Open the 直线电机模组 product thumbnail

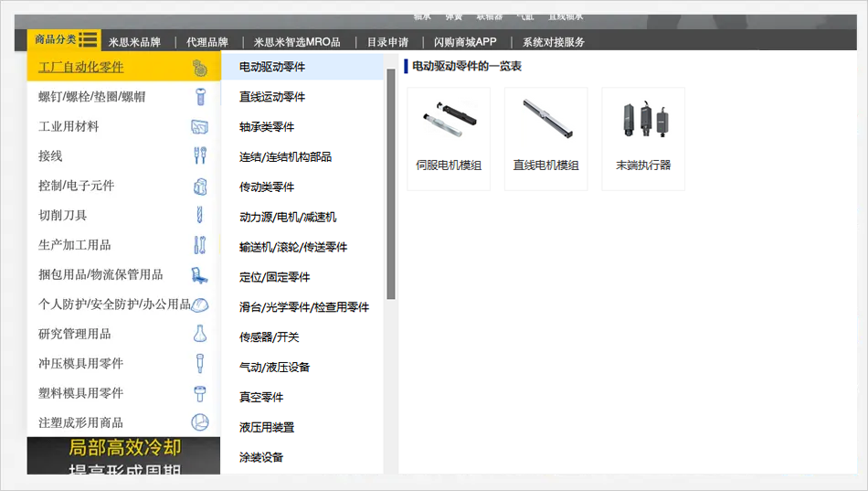[545, 139]
